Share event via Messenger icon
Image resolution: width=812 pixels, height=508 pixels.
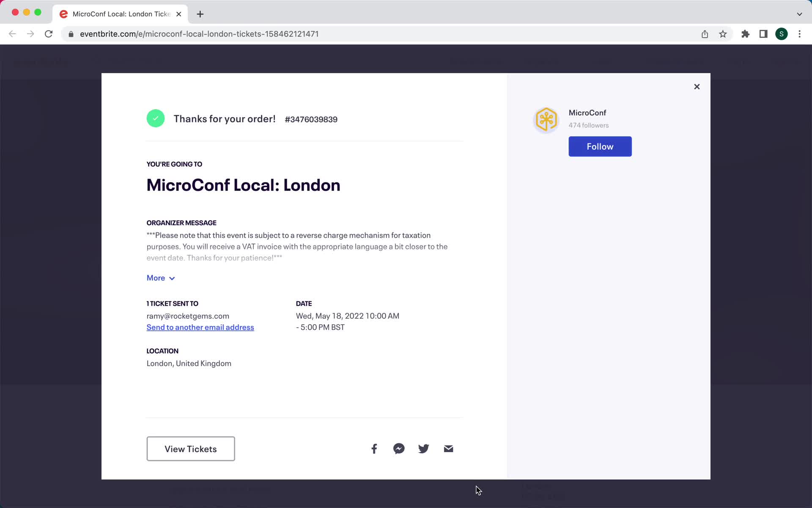399,449
